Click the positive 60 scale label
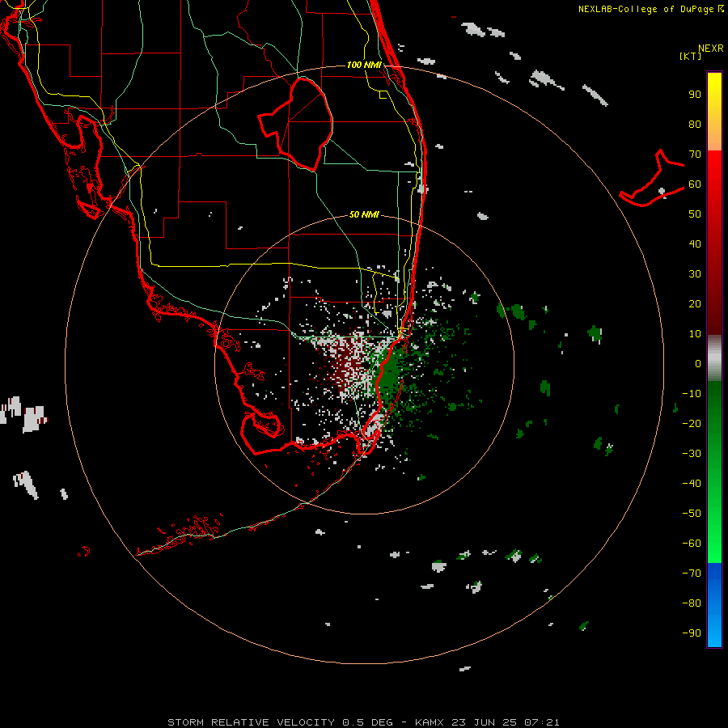This screenshot has width=728, height=728. (x=695, y=184)
